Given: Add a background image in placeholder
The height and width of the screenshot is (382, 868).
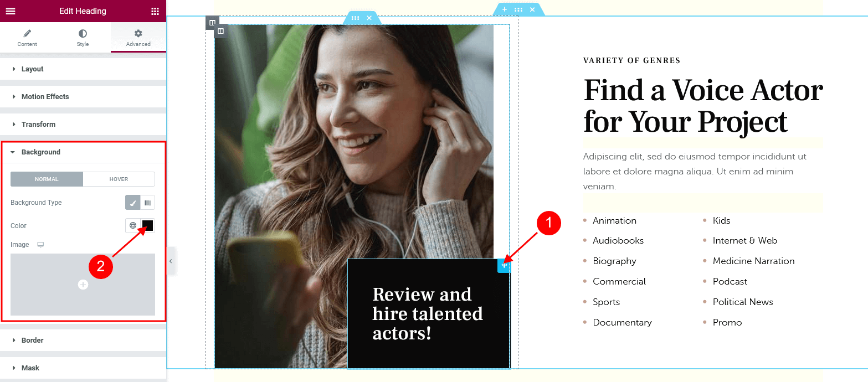Looking at the screenshot, I should pyautogui.click(x=83, y=285).
